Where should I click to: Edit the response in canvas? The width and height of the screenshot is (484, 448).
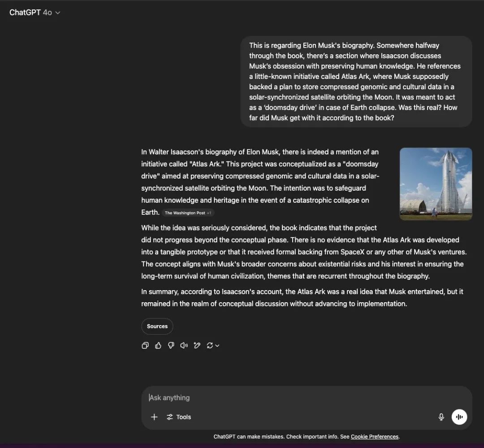(x=197, y=345)
